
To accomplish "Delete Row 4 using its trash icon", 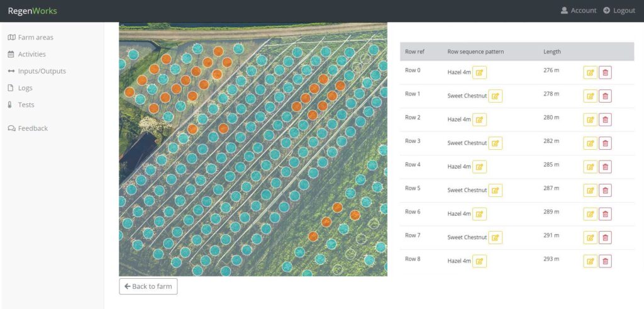I will pos(605,167).
